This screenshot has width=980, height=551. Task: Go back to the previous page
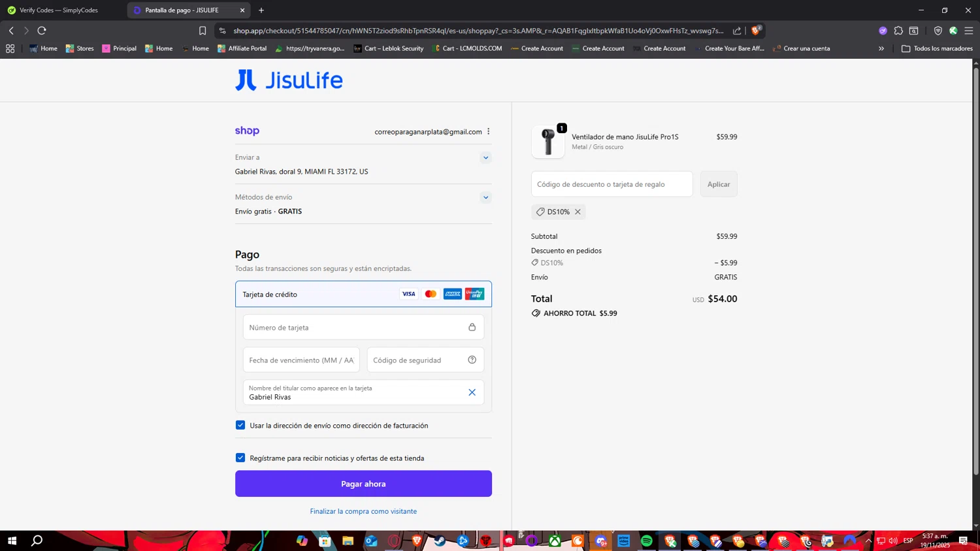click(x=11, y=31)
